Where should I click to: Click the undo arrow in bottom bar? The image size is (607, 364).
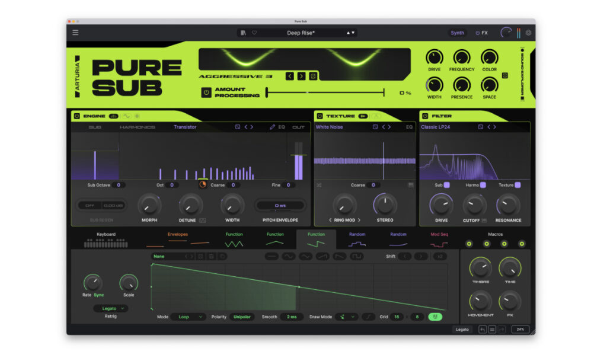[x=483, y=330]
